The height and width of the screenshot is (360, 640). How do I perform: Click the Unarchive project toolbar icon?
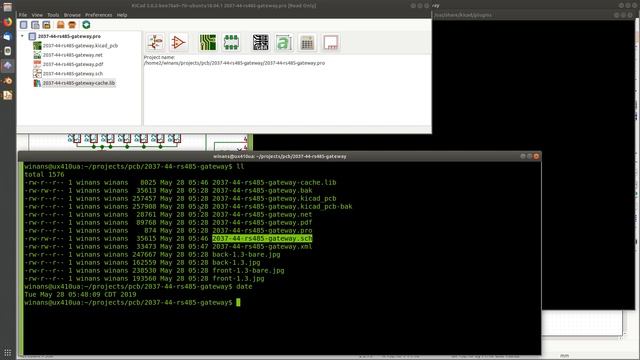pyautogui.click(x=72, y=25)
